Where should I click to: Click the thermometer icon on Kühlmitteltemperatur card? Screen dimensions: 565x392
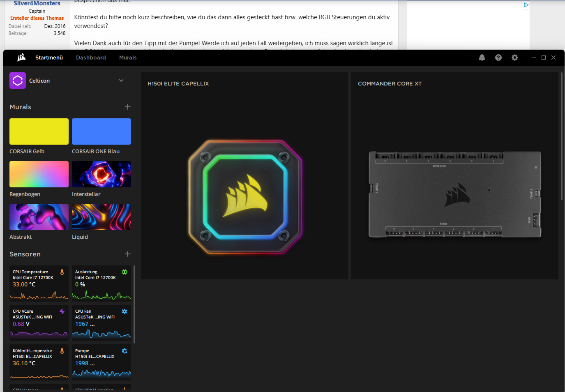62,351
